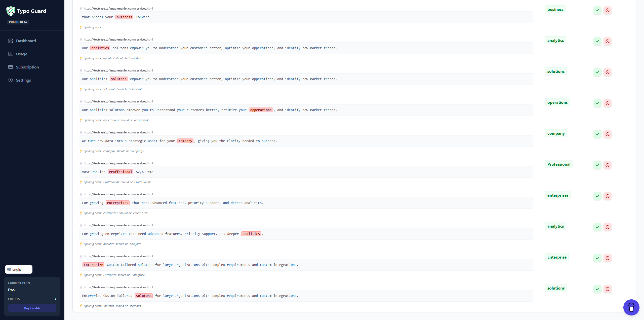Click the Subscription card icon
Viewport: 644px width, 320px height.
11,67
